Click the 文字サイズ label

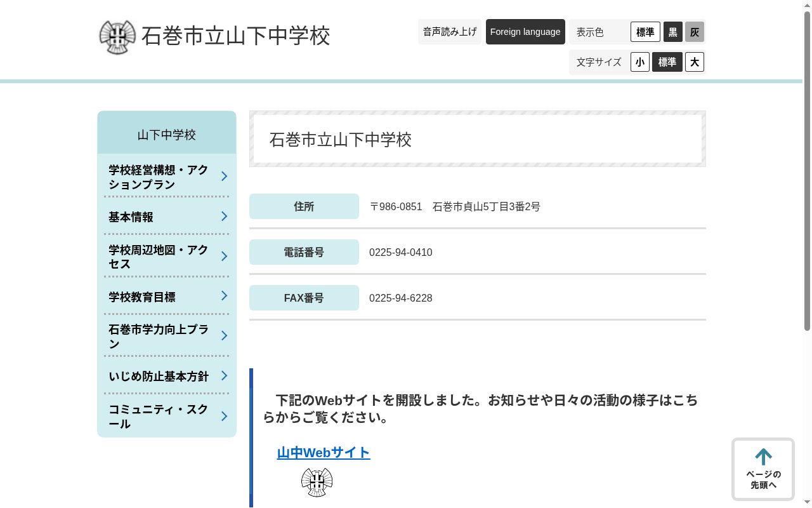(599, 62)
